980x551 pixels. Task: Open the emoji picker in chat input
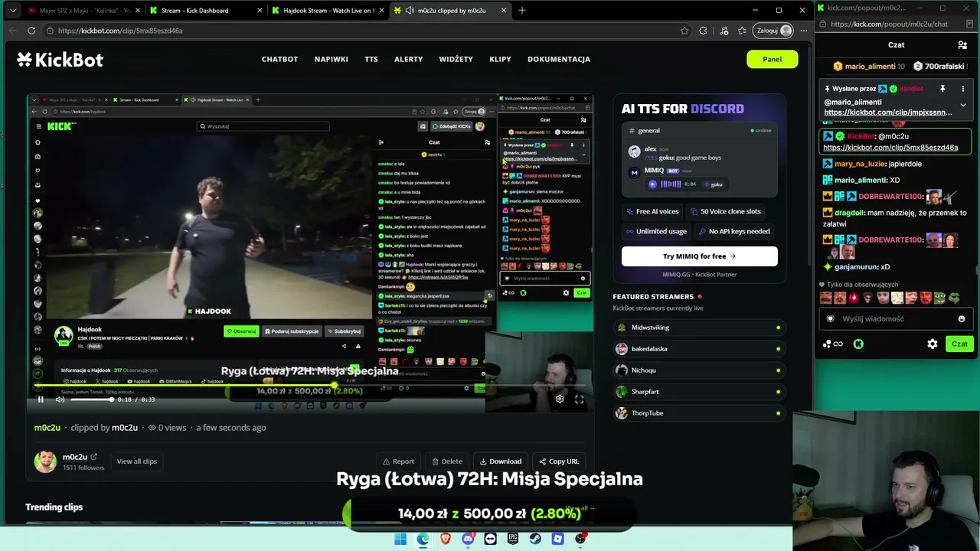click(962, 319)
